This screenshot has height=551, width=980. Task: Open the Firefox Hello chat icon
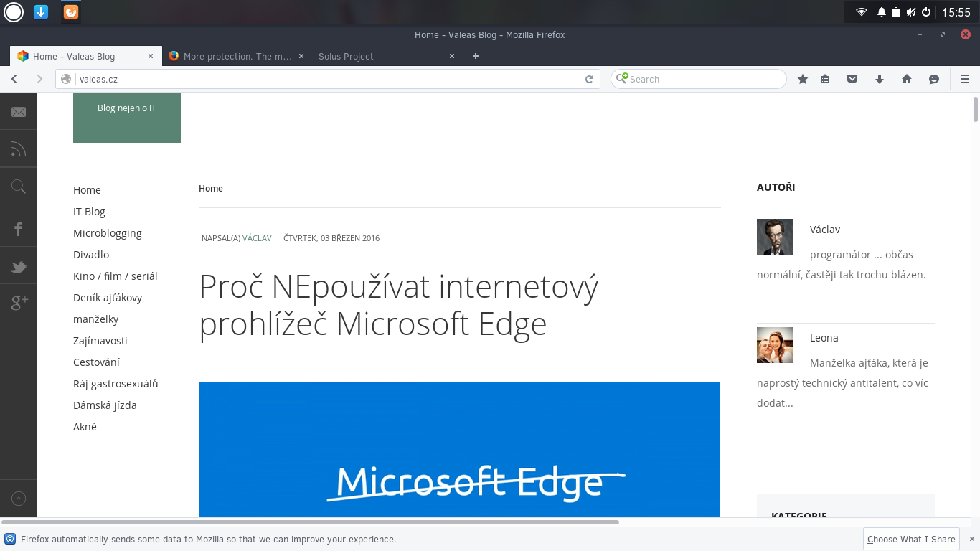pyautogui.click(x=934, y=79)
